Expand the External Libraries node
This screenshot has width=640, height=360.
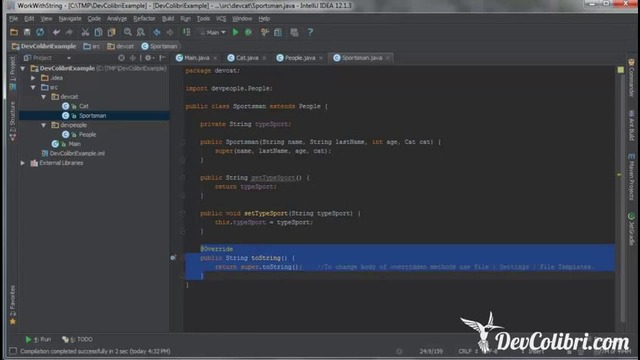coord(23,163)
